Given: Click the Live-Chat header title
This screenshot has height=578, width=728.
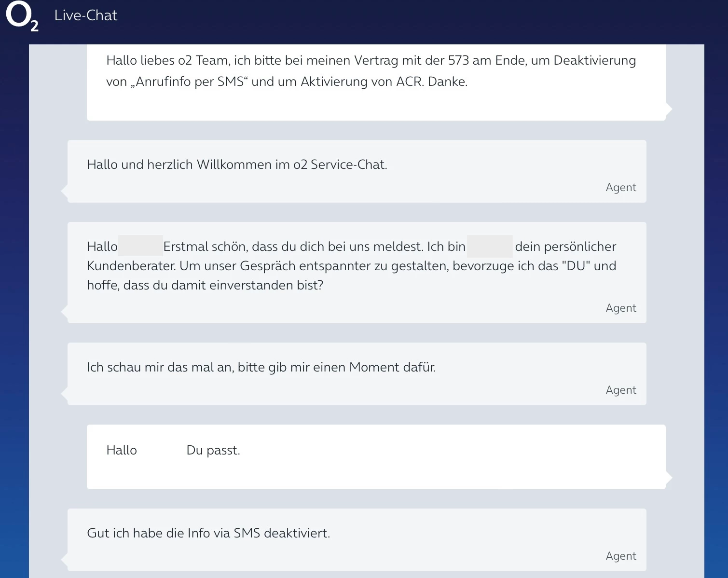Looking at the screenshot, I should tap(85, 15).
